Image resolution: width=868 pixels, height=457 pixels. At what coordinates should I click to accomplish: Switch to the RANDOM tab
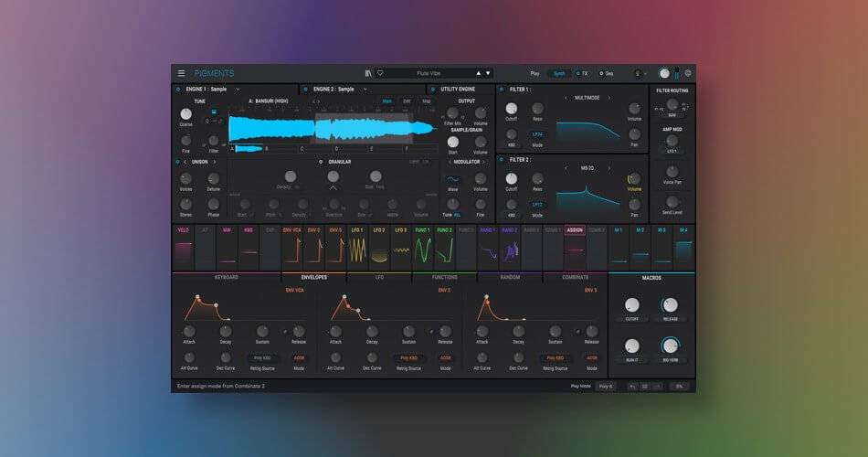click(x=510, y=277)
